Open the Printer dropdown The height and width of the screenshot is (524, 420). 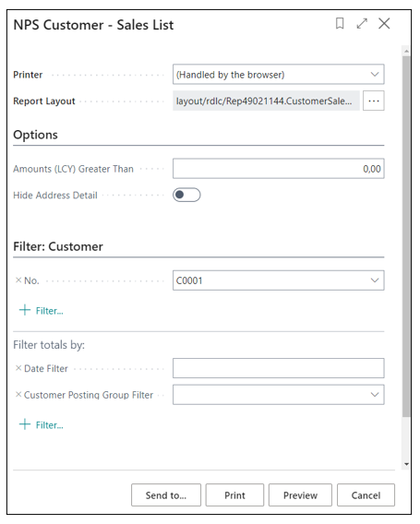pos(278,74)
